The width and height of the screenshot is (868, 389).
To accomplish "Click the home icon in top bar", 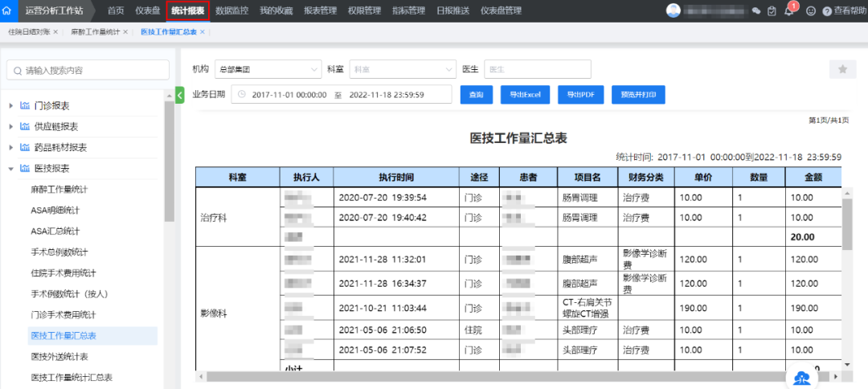I will 7,10.
